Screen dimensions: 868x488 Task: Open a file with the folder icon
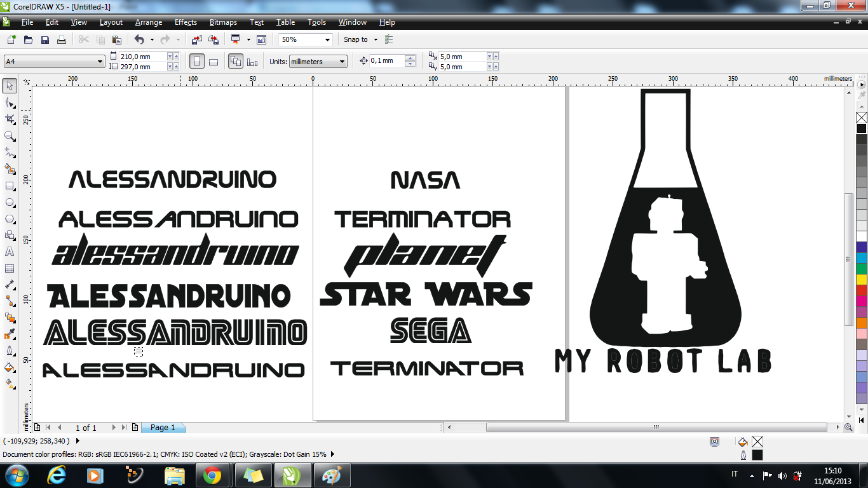coord(28,39)
